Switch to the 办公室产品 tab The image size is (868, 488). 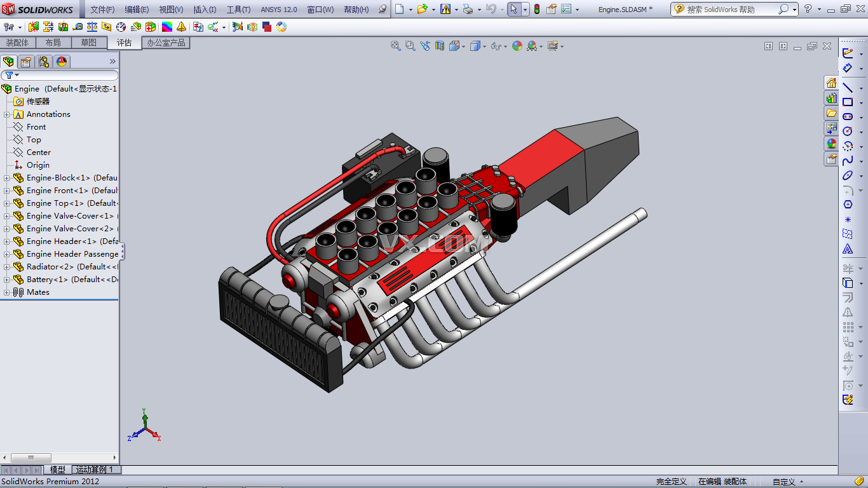tap(166, 43)
